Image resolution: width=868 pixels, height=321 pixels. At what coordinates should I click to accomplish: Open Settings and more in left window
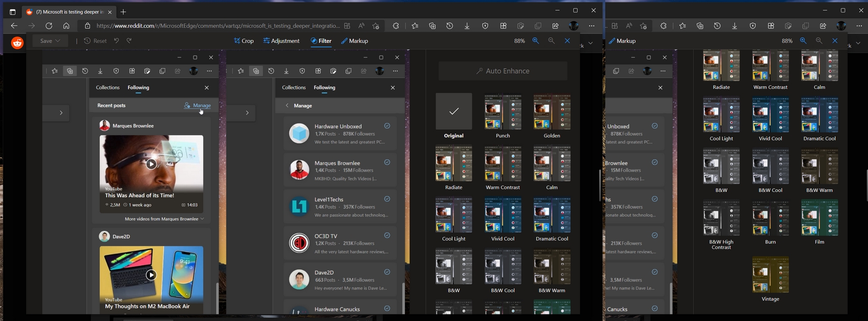coord(592,26)
